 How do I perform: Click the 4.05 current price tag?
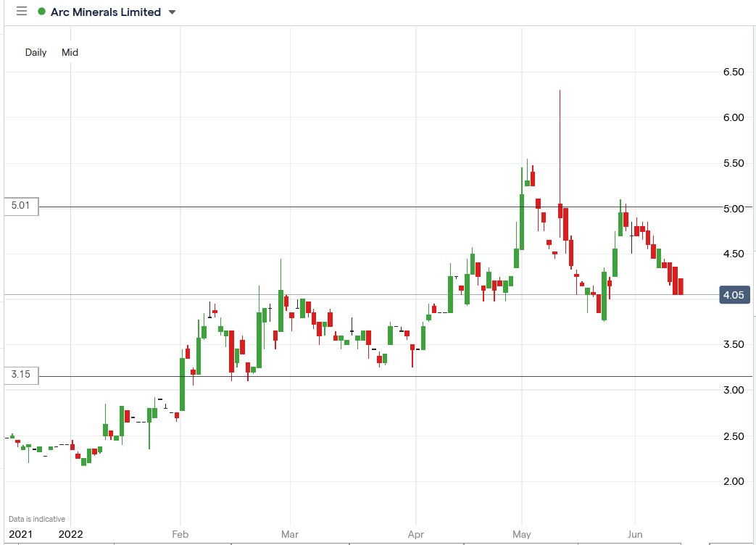734,295
